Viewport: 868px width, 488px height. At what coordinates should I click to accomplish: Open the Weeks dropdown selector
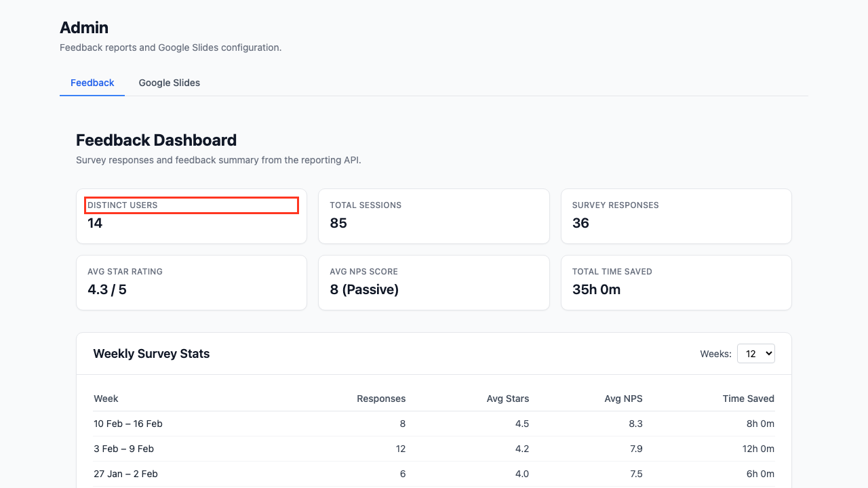point(755,353)
